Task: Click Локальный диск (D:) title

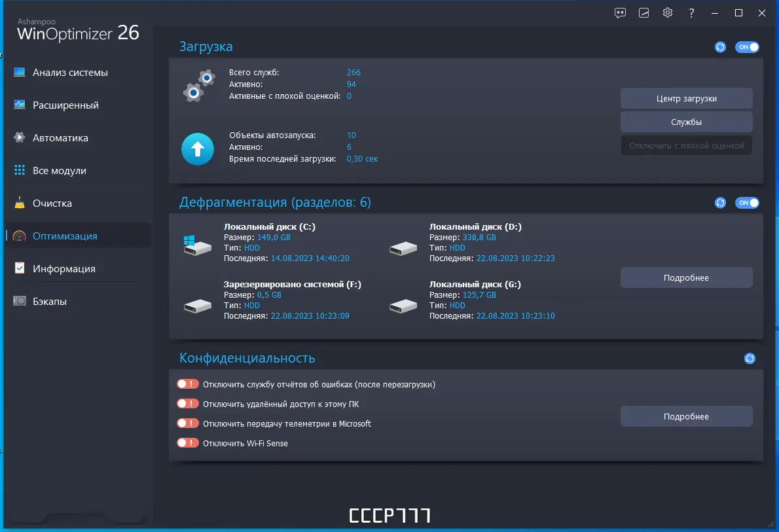Action: coord(475,227)
